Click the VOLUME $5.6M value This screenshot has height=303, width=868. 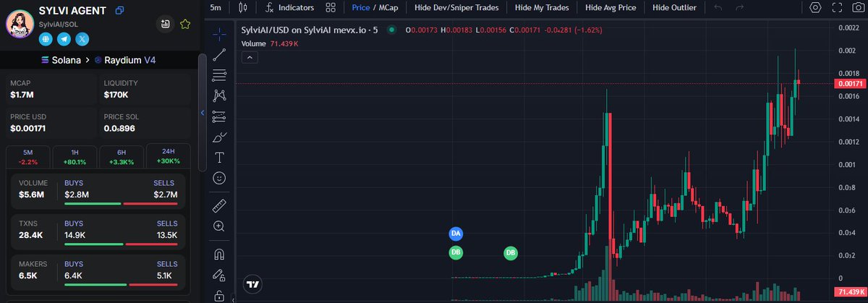[32, 195]
